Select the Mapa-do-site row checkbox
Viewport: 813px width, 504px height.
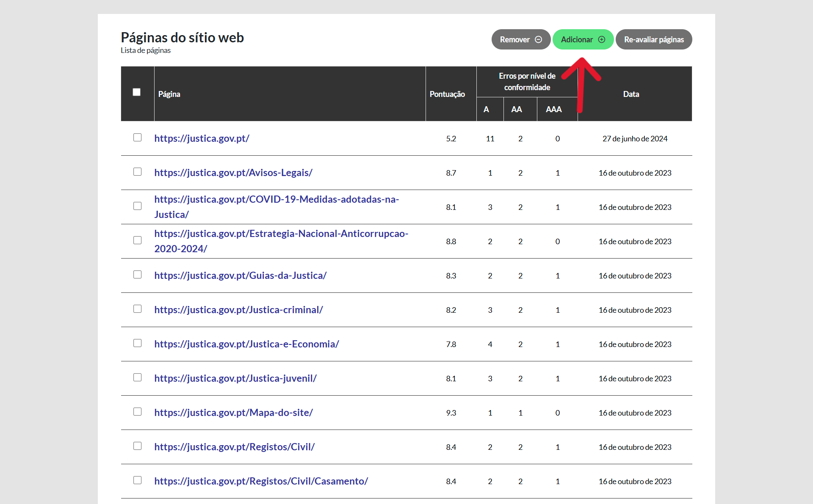(x=137, y=412)
